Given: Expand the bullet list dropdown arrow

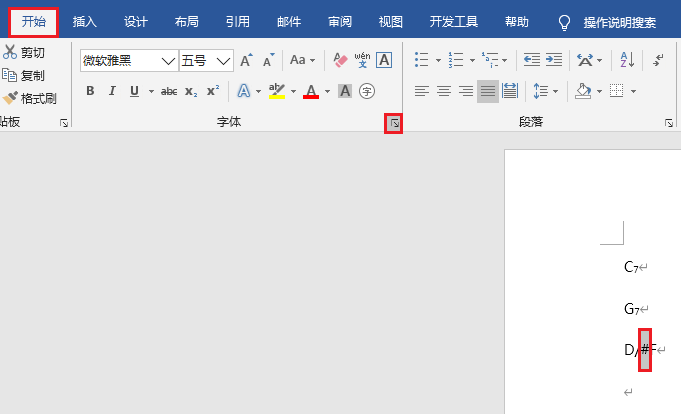Looking at the screenshot, I should point(438,60).
